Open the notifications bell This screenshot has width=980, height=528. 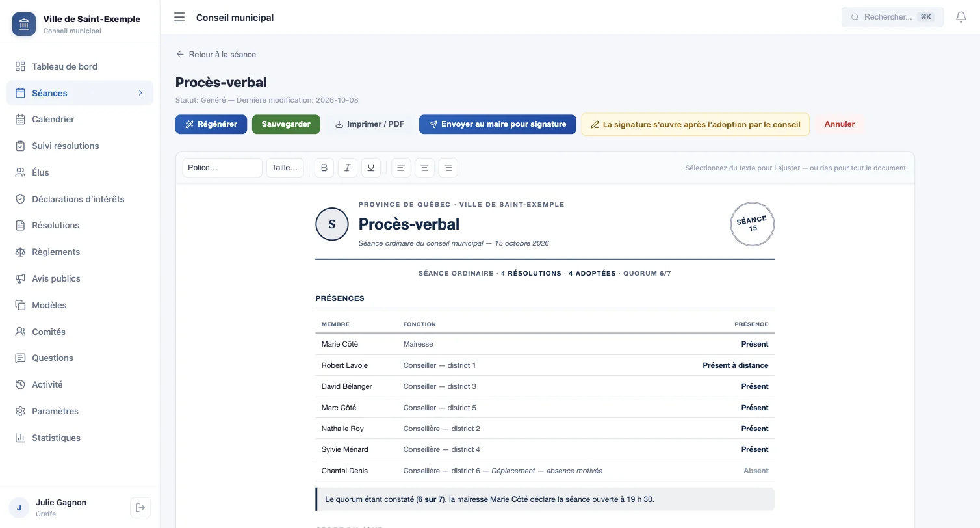[961, 17]
